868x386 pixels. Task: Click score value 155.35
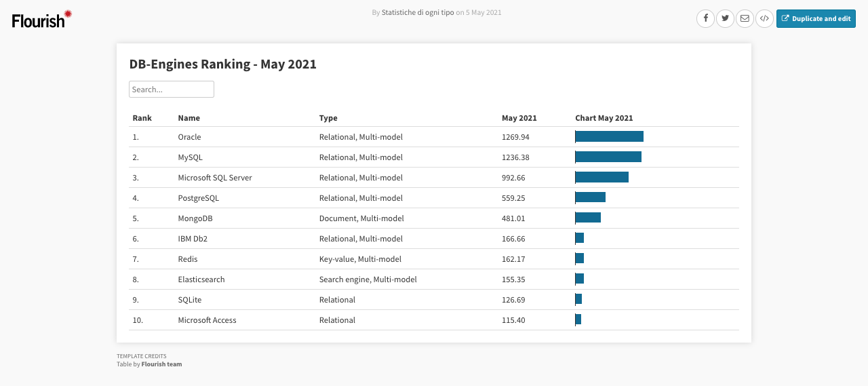tap(514, 279)
